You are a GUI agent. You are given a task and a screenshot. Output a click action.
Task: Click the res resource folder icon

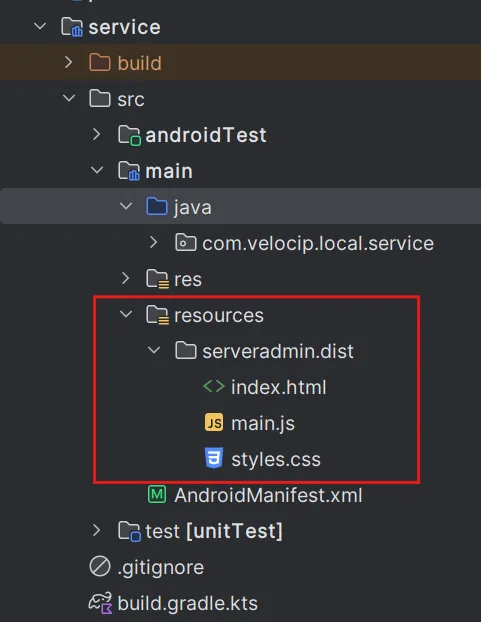pyautogui.click(x=157, y=279)
